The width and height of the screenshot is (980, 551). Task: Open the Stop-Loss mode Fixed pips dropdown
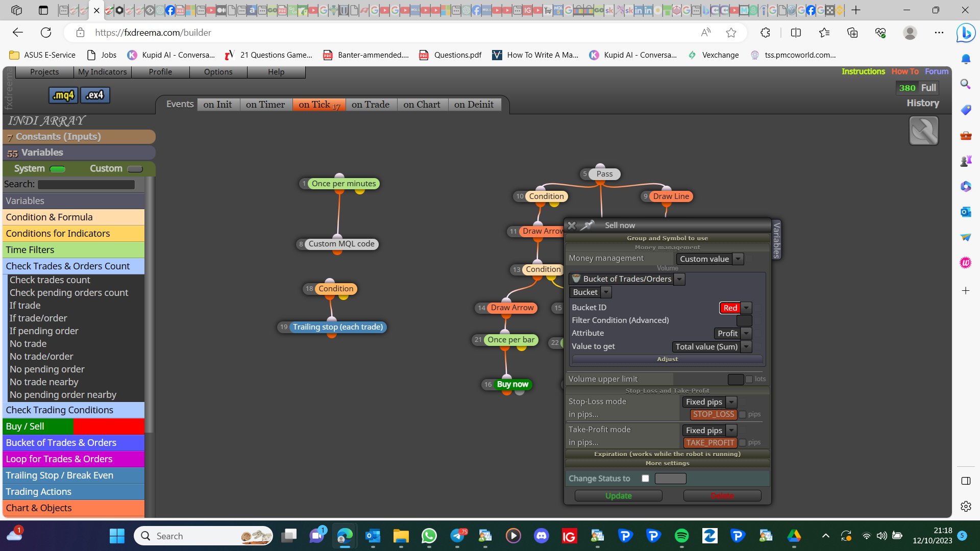pyautogui.click(x=709, y=402)
